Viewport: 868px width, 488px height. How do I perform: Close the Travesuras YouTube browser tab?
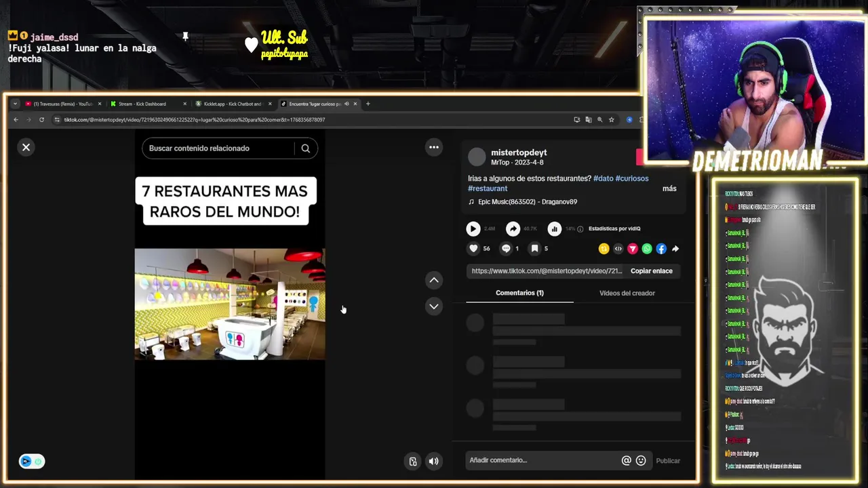pyautogui.click(x=100, y=104)
